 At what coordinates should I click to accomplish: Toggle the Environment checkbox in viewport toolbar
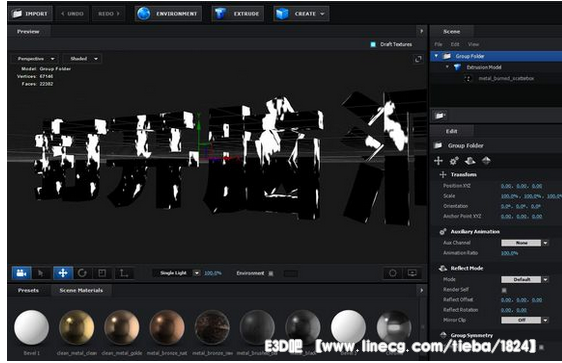pos(271,273)
